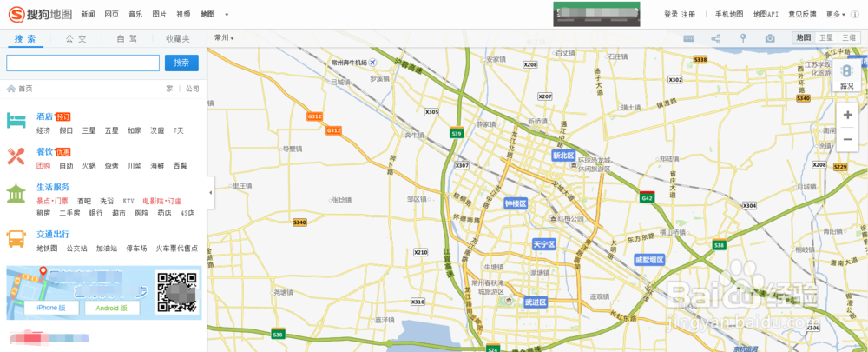Click the camera screenshot icon
The height and width of the screenshot is (352, 868).
click(770, 38)
